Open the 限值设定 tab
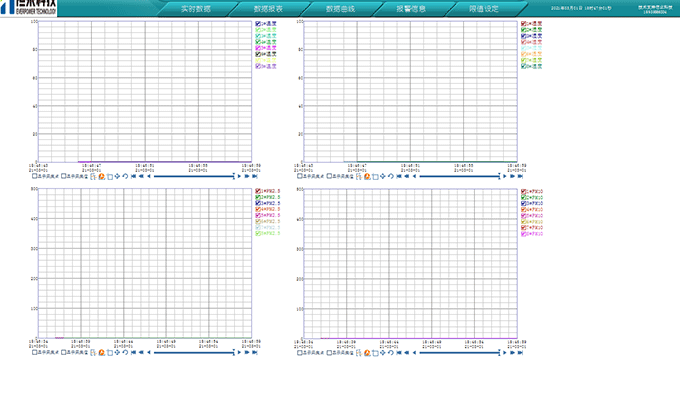This screenshot has width=680, height=406. (483, 8)
